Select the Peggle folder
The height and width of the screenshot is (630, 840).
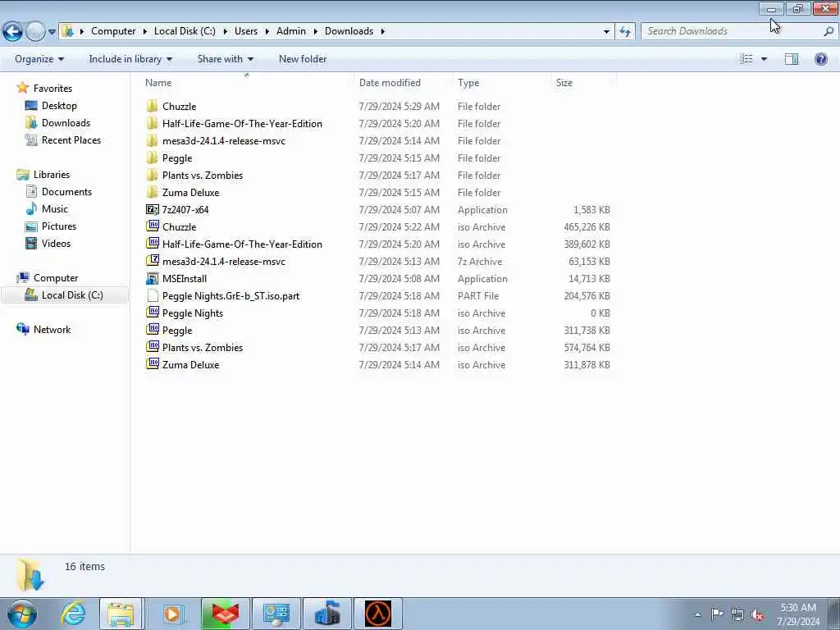point(177,157)
